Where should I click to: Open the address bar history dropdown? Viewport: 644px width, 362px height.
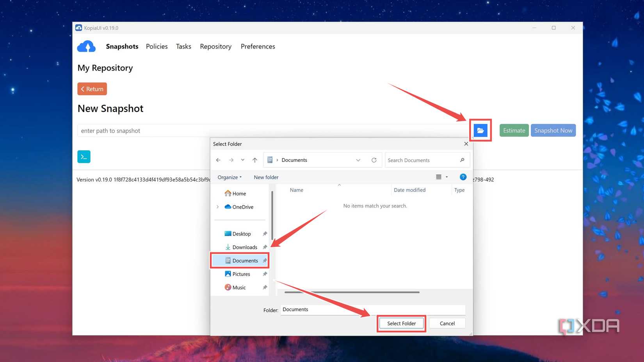click(358, 160)
